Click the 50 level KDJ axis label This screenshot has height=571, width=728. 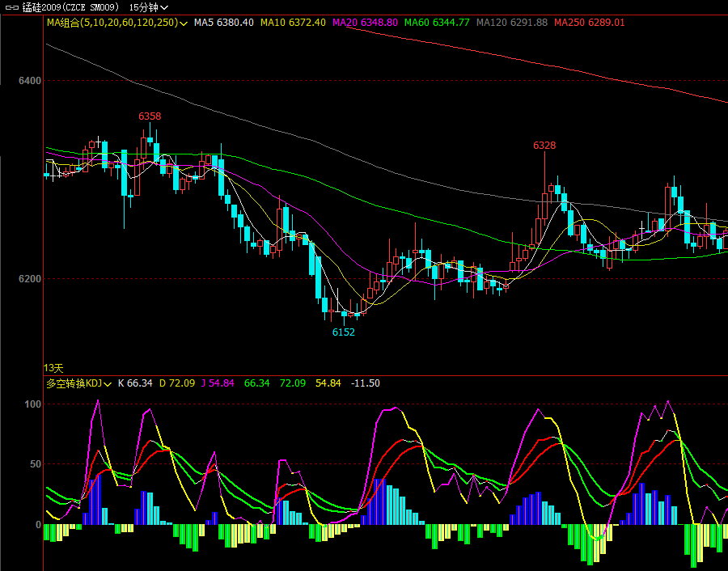36,464
